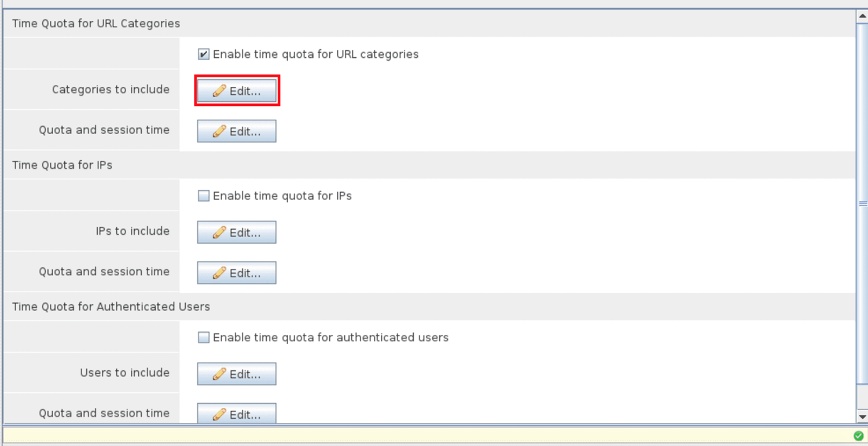The height and width of the screenshot is (446, 868).
Task: Click the scrollbar down arrow
Action: click(862, 416)
